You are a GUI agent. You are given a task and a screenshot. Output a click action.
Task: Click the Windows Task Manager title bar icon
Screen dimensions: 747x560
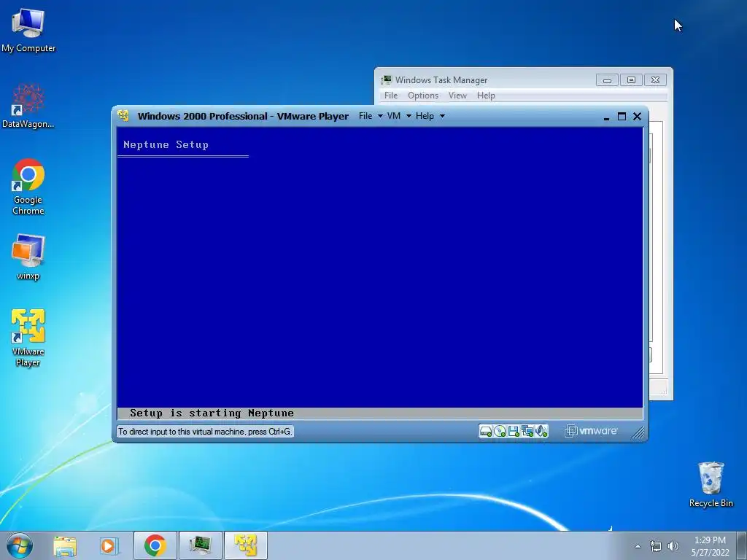click(387, 79)
